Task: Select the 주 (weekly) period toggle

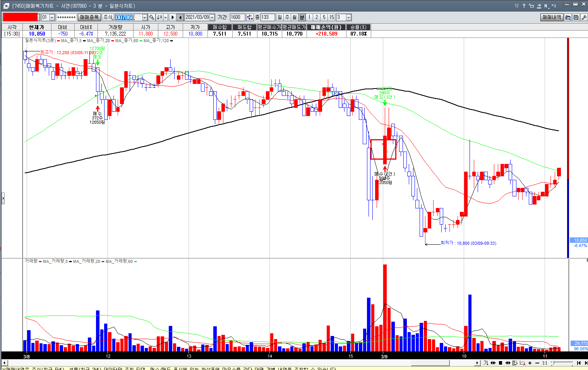Action: point(287,17)
